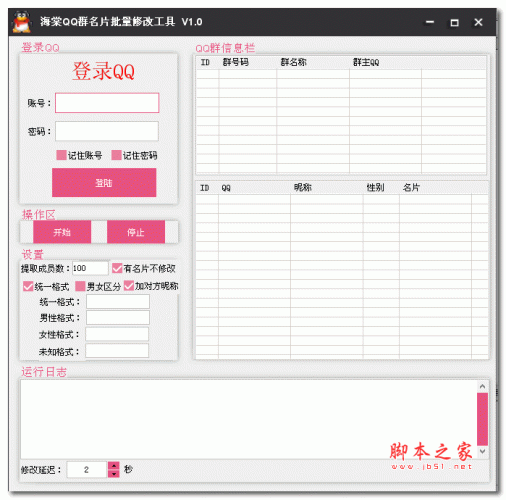The height and width of the screenshot is (500, 506).
Task: Click the 修改延迟 value field showing 2
Action: tap(87, 470)
